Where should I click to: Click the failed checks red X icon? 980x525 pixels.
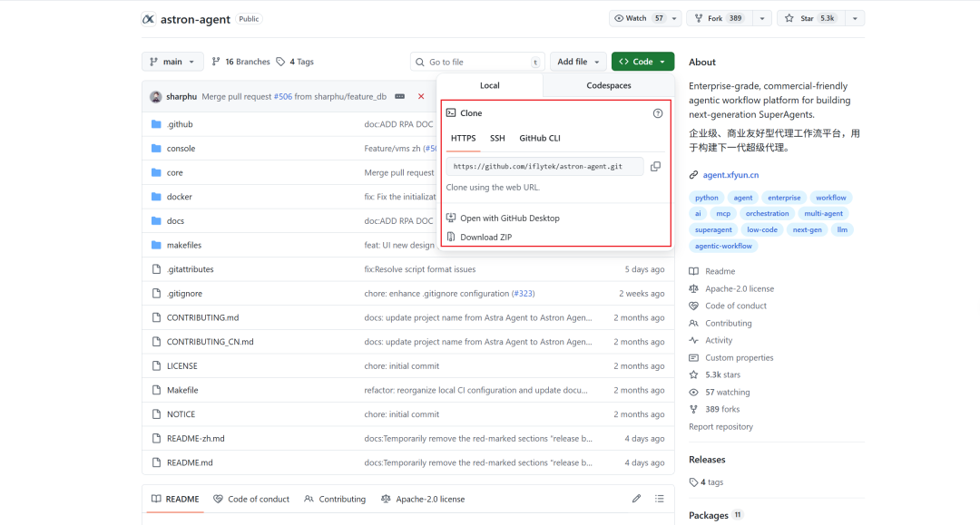pyautogui.click(x=421, y=97)
